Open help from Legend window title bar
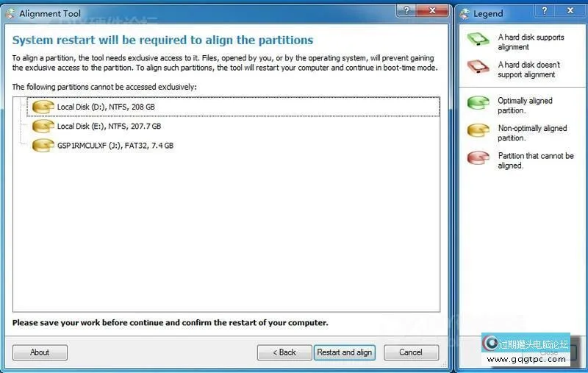The image size is (588, 373). (x=545, y=10)
